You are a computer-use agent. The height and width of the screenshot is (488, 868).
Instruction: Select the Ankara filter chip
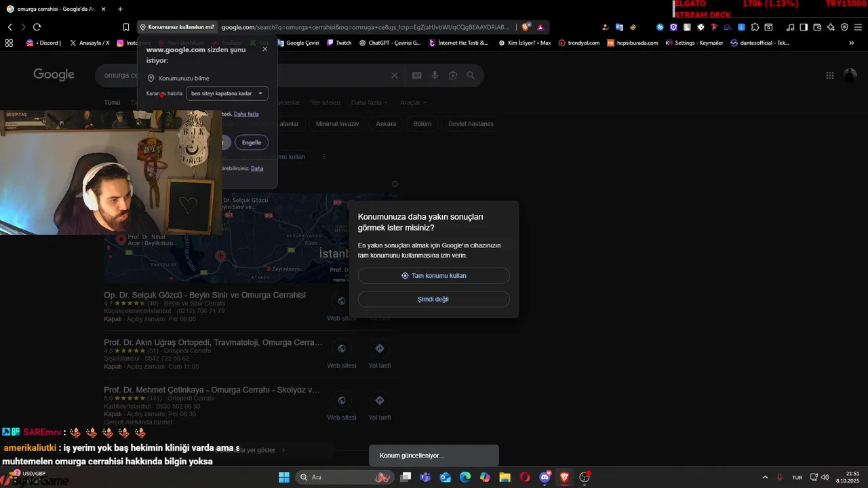[x=386, y=124]
